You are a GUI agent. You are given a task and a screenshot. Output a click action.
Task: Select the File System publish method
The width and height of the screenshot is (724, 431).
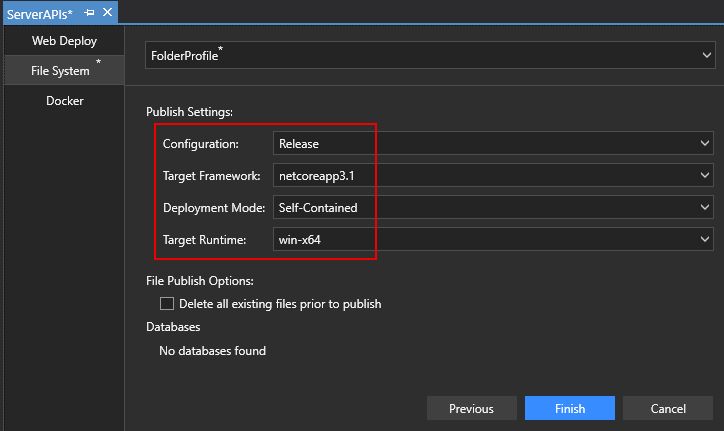64,70
